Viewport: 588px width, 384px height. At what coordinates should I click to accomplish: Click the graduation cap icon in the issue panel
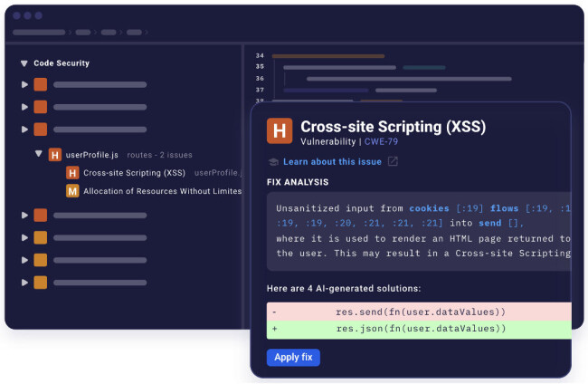[x=273, y=161]
